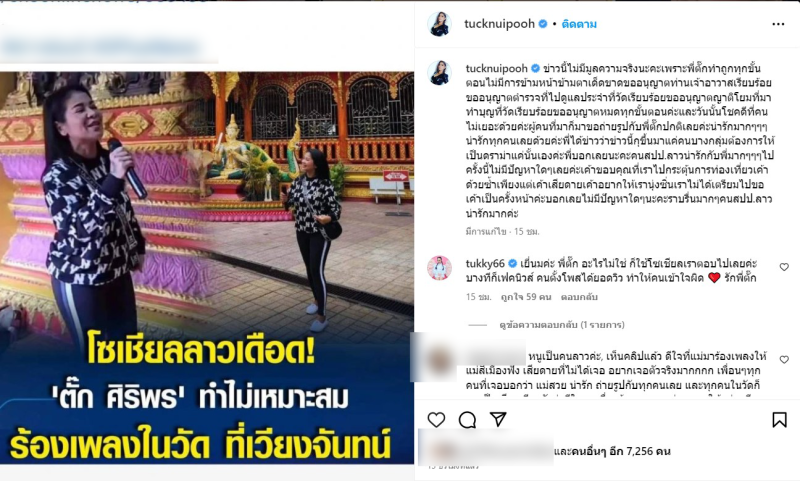Click verified badge next to header tucknuipooh
This screenshot has height=481, width=800.
click(543, 23)
